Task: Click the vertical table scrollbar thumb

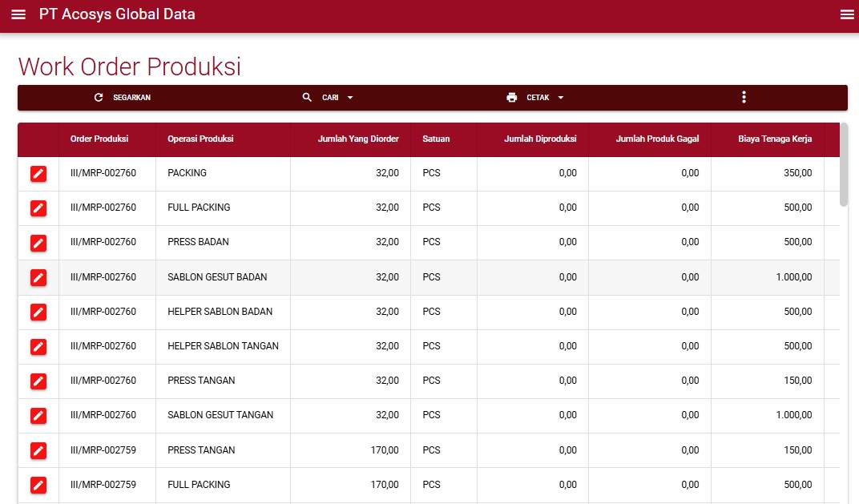Action: coord(844,164)
